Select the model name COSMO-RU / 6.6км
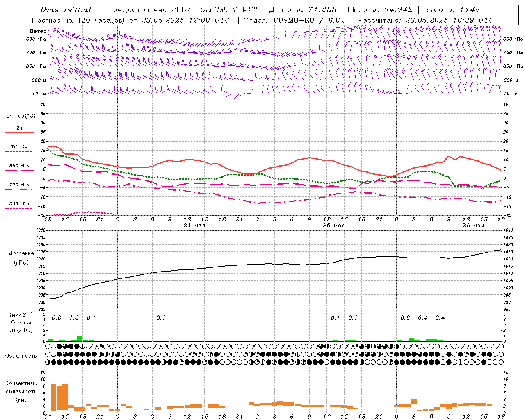This screenshot has height=420, width=525. (x=310, y=20)
